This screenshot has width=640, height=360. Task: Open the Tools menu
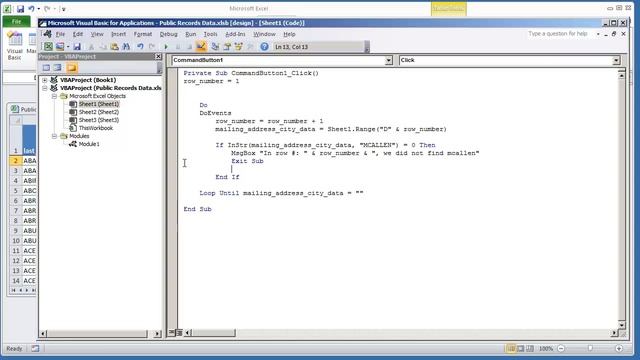(x=210, y=34)
